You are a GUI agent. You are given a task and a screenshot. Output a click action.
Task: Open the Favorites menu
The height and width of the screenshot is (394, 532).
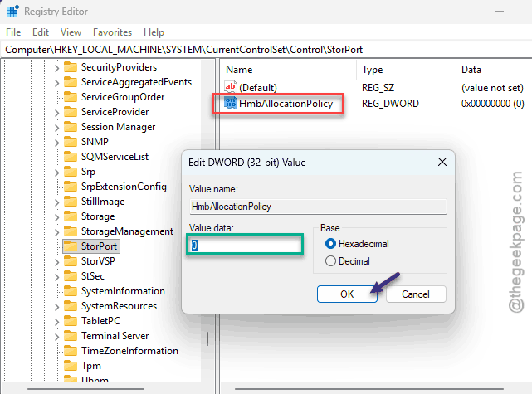112,32
